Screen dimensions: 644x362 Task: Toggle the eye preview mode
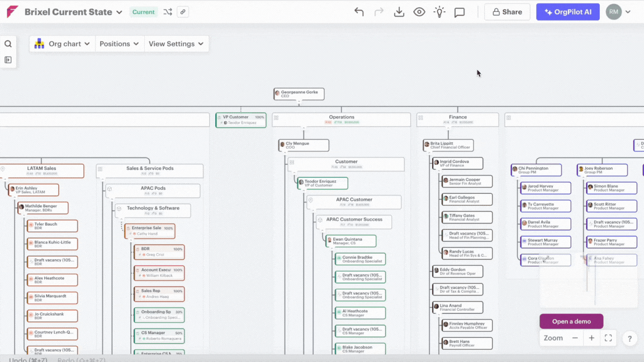point(419,12)
